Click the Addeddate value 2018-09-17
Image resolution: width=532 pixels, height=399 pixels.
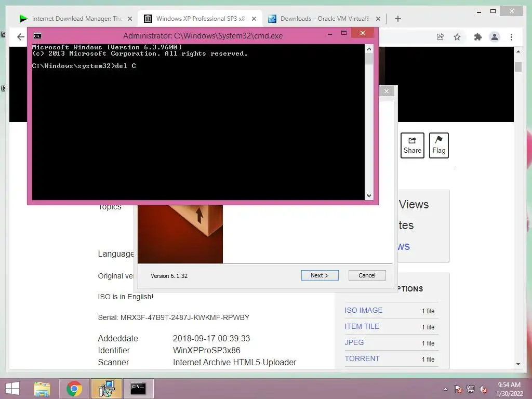tap(211, 339)
